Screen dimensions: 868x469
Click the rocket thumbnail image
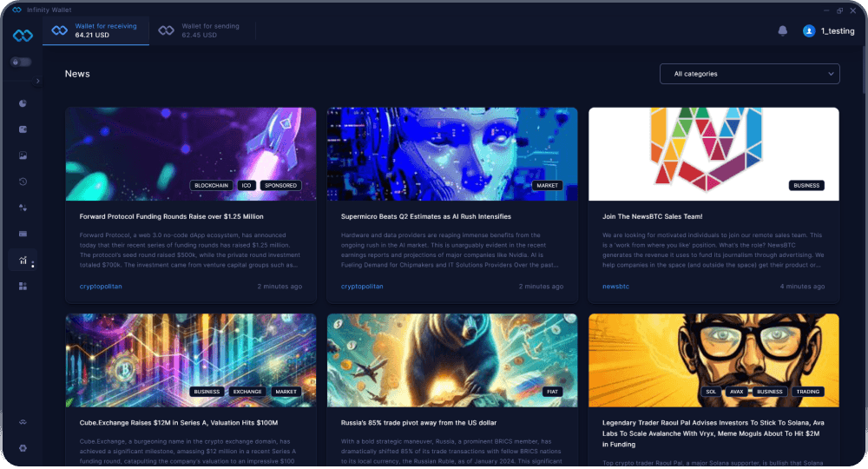coord(191,154)
